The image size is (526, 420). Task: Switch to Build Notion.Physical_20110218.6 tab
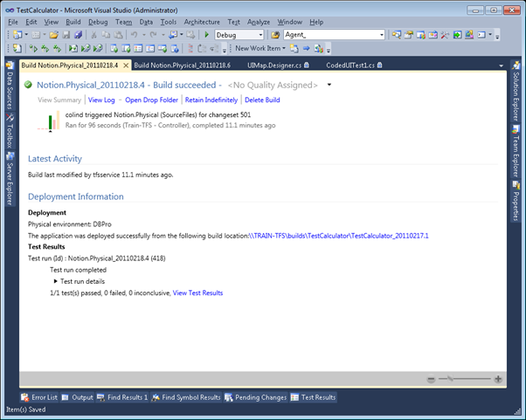[182, 65]
